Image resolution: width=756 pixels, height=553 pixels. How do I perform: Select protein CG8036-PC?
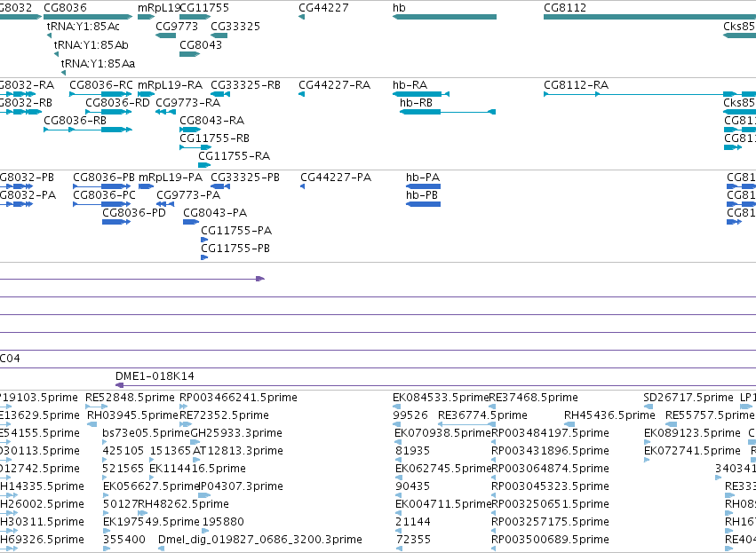104,195
